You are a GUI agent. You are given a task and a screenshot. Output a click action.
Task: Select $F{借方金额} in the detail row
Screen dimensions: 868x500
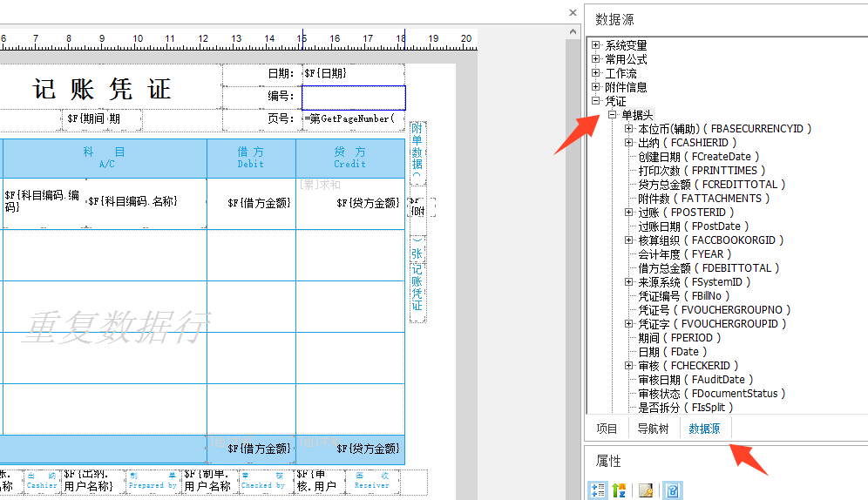coord(251,203)
